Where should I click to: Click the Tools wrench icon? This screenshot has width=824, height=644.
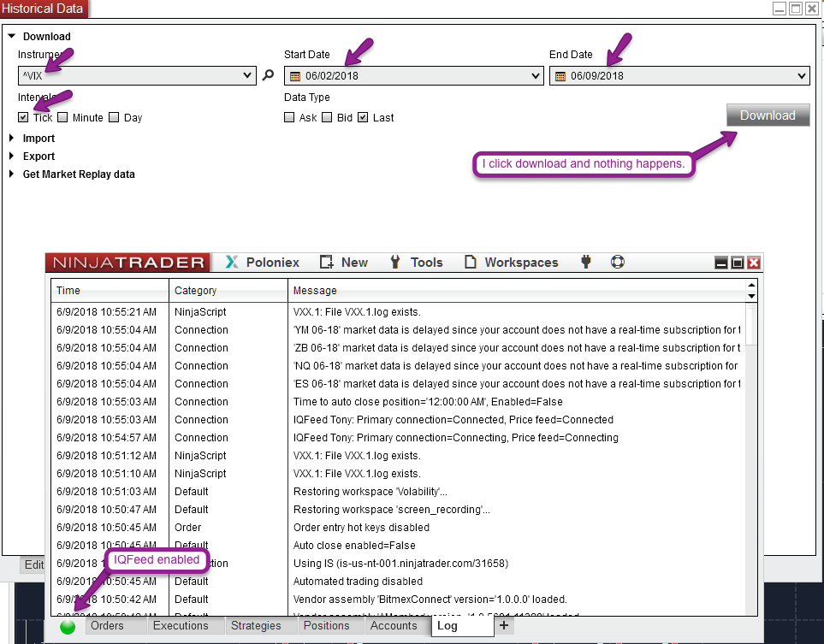pos(395,262)
